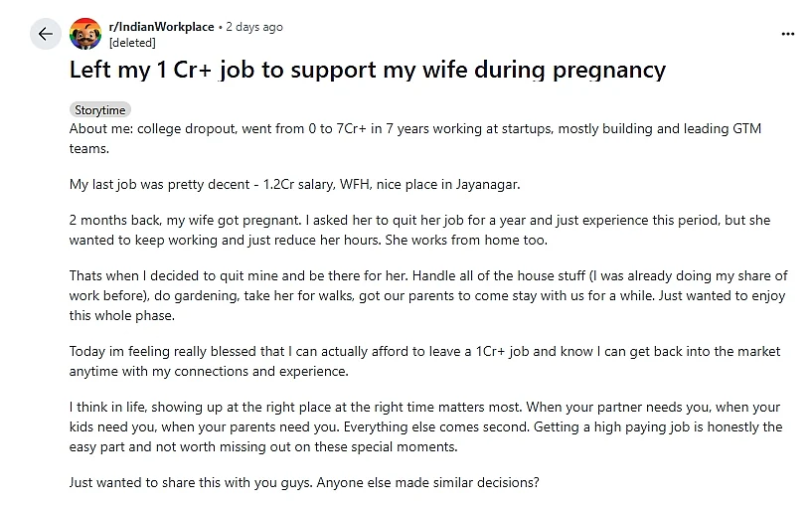Screen dimensions: 812x508
Task: Visit the r/IndianWorkplace subreddit link
Action: click(x=161, y=27)
